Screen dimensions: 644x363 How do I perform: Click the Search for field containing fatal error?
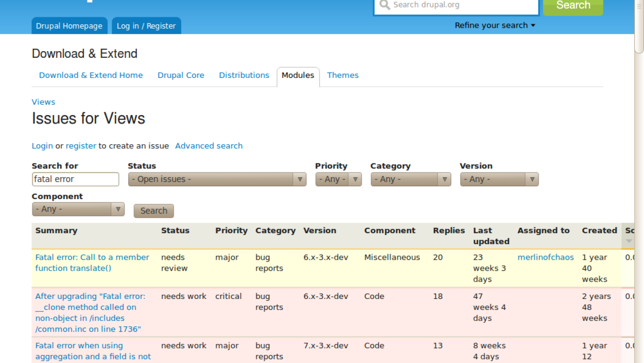tap(75, 179)
